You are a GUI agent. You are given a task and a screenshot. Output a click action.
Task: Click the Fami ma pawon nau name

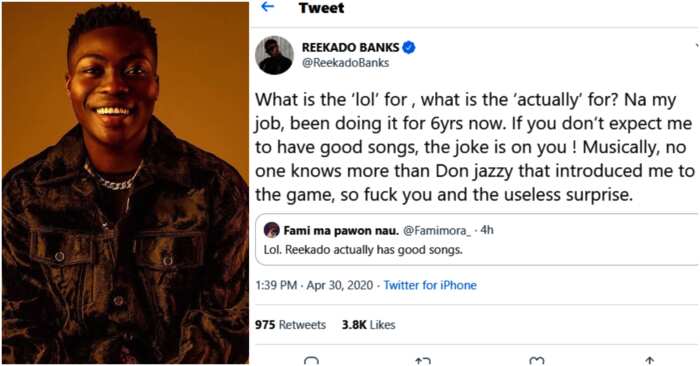point(341,230)
